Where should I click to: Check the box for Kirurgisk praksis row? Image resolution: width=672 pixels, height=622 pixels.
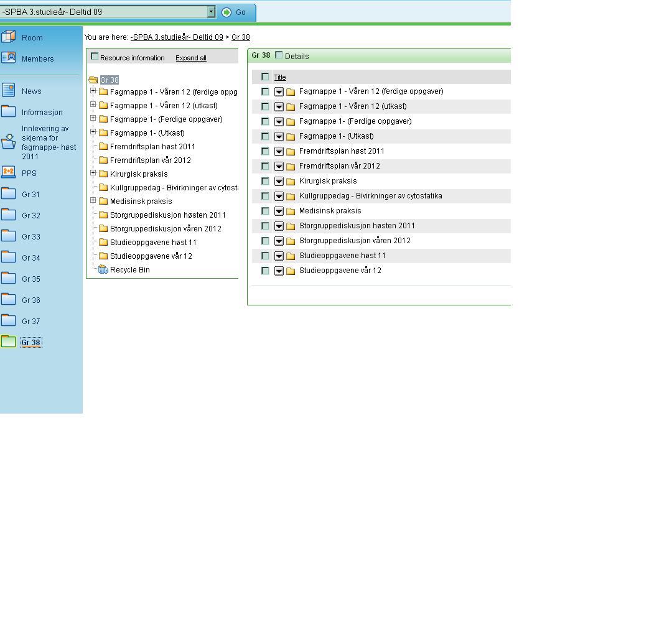(265, 181)
